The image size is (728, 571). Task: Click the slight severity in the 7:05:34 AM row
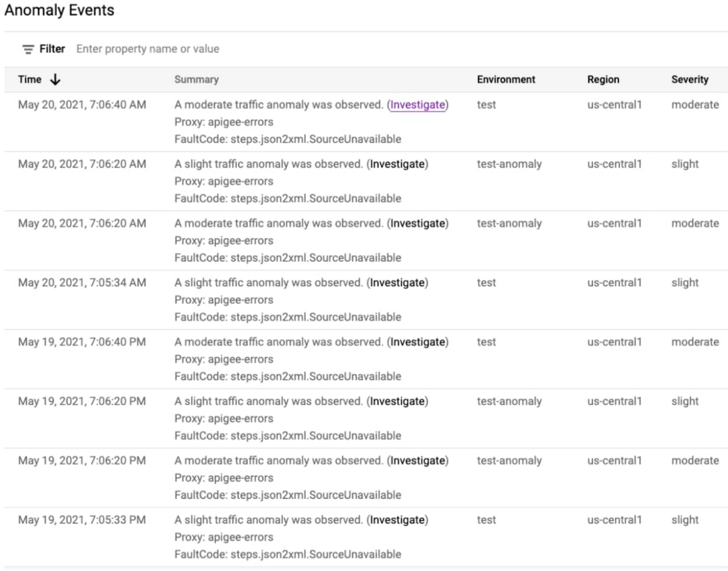685,283
